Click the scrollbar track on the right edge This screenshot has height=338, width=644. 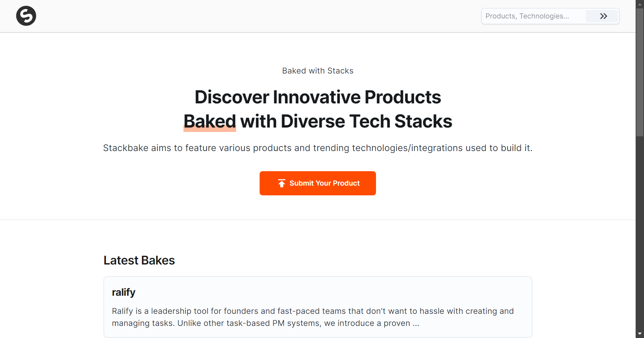tap(640, 168)
